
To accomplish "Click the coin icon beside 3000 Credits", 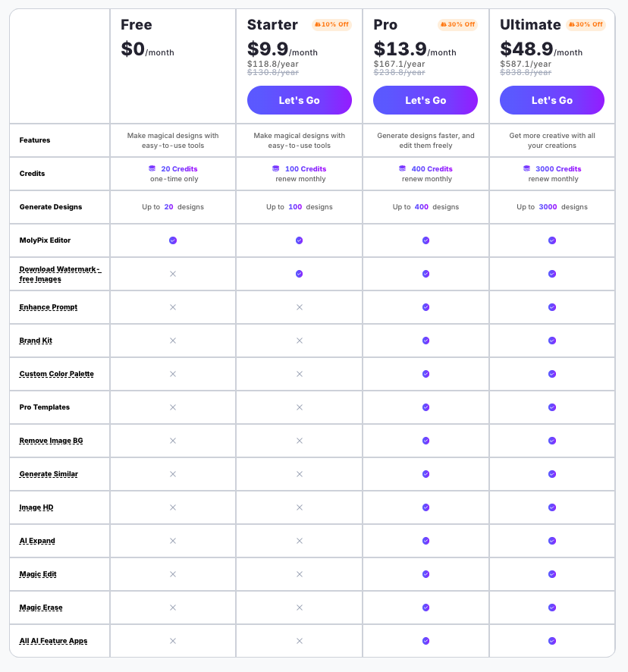I will [x=526, y=168].
